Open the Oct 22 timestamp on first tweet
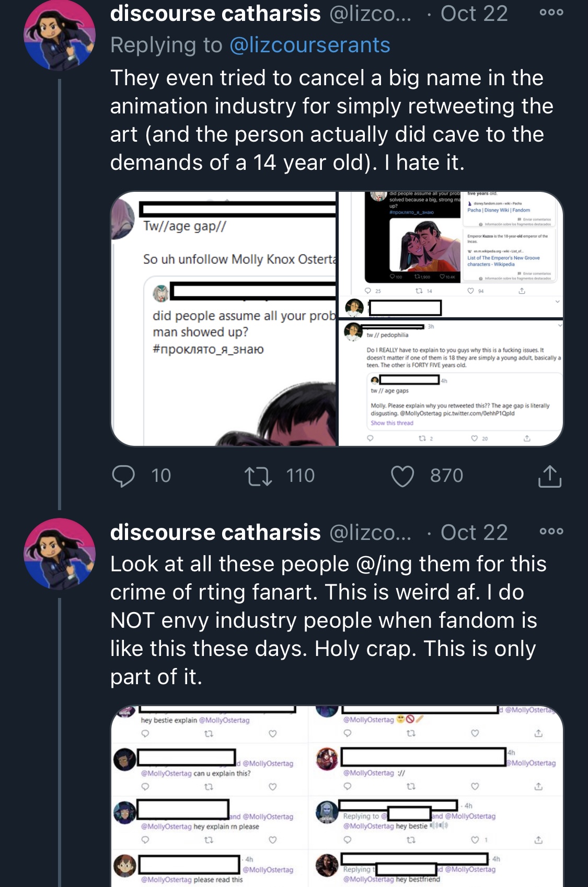Image resolution: width=588 pixels, height=887 pixels. coord(474,13)
